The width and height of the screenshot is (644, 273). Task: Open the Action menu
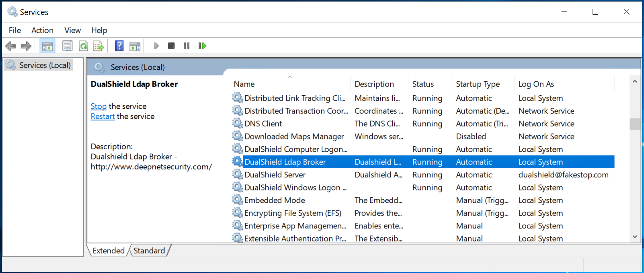[42, 30]
